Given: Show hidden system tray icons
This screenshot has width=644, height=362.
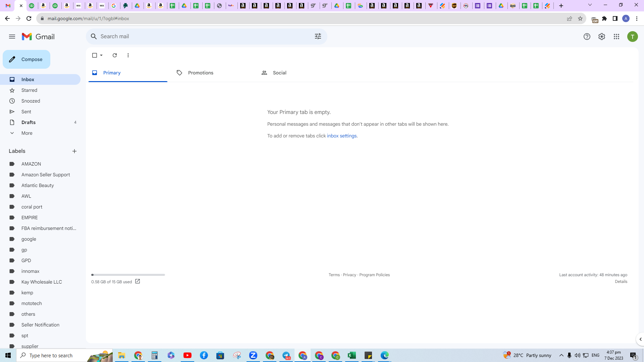Looking at the screenshot, I should pos(561,355).
